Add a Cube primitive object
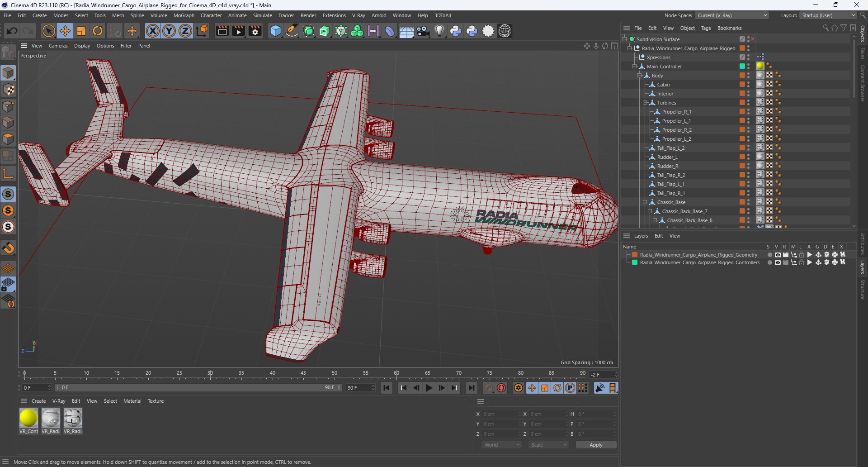The width and height of the screenshot is (868, 467). tap(275, 31)
